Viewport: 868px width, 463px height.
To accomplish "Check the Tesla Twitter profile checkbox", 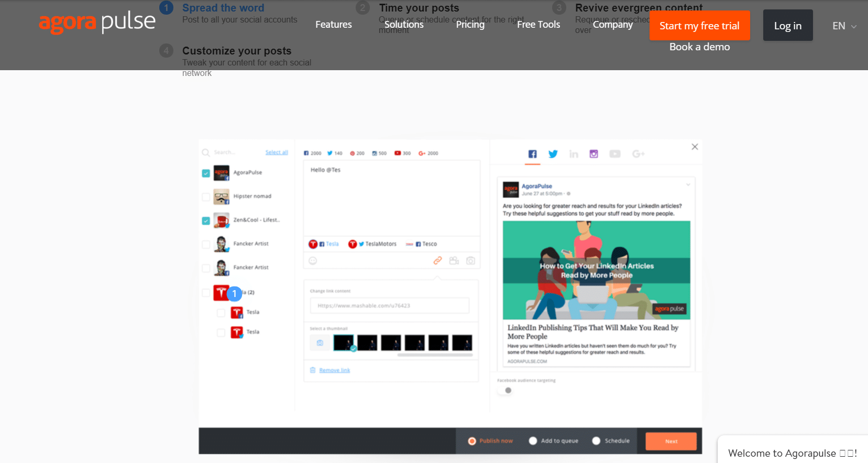I will [221, 333].
